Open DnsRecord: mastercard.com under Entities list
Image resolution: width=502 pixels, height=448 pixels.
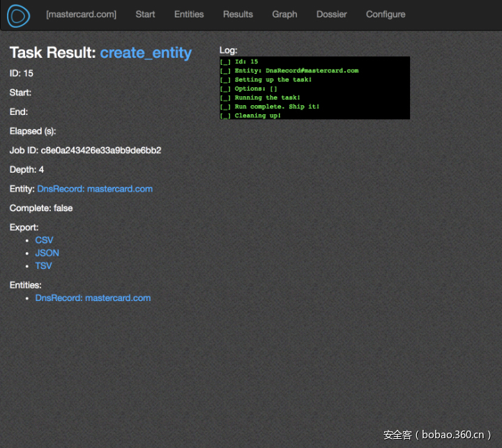pos(93,298)
